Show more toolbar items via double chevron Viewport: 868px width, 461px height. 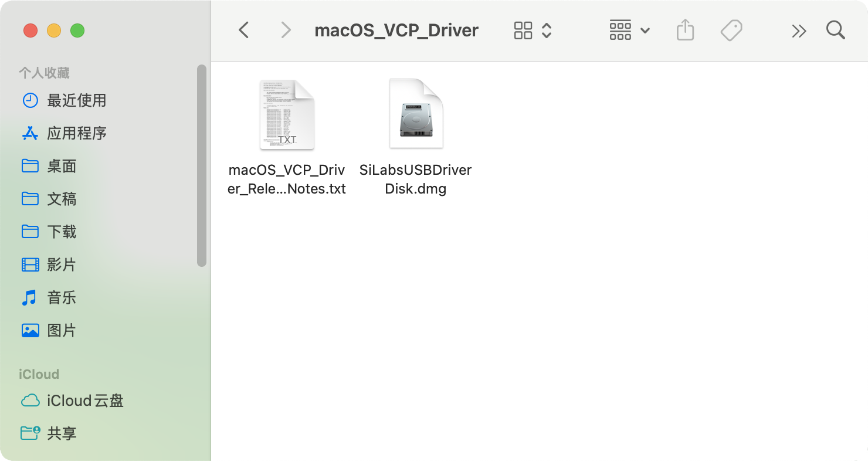pos(799,30)
